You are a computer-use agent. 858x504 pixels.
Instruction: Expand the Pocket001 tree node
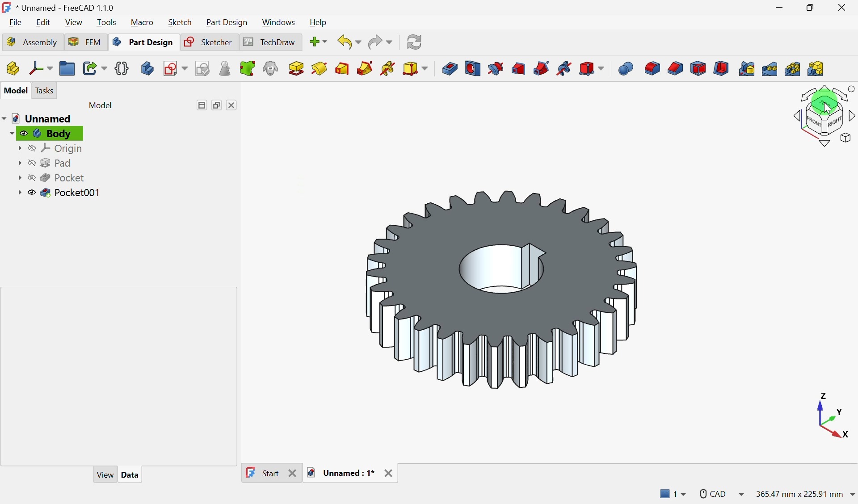(20, 193)
